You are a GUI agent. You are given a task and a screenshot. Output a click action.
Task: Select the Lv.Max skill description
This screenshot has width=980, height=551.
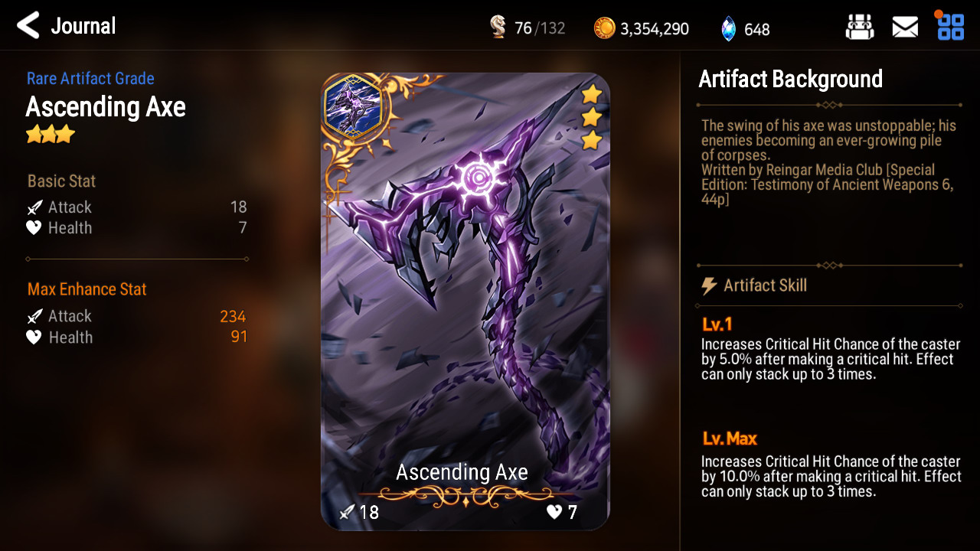[x=831, y=477]
